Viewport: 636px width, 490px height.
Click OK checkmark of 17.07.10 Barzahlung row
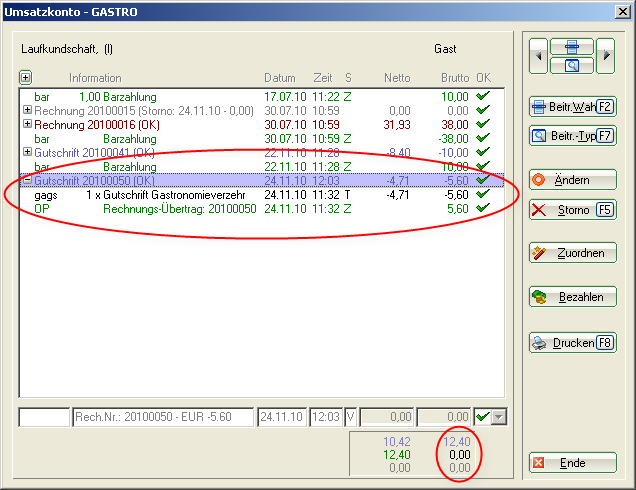tap(483, 96)
